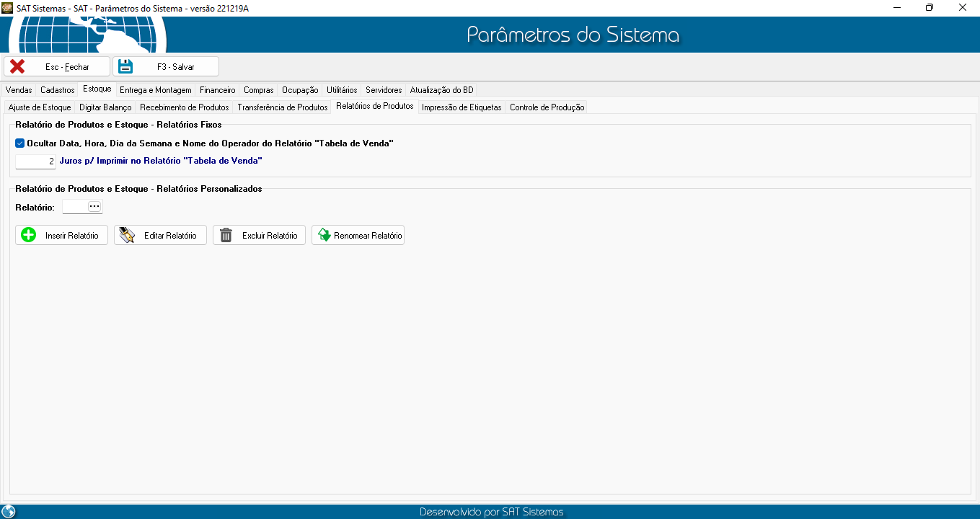The height and width of the screenshot is (519, 980).
Task: Open Controle de Produção sub-tab
Action: (547, 107)
